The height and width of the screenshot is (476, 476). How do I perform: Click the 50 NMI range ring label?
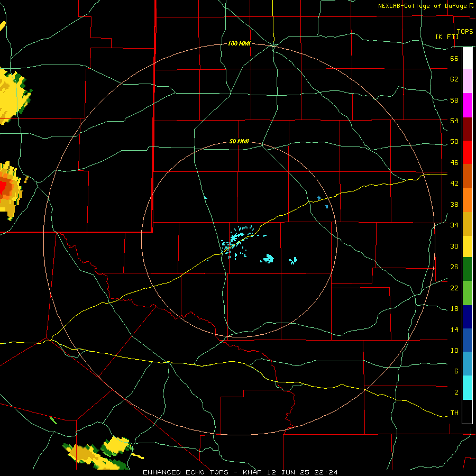pyautogui.click(x=239, y=141)
